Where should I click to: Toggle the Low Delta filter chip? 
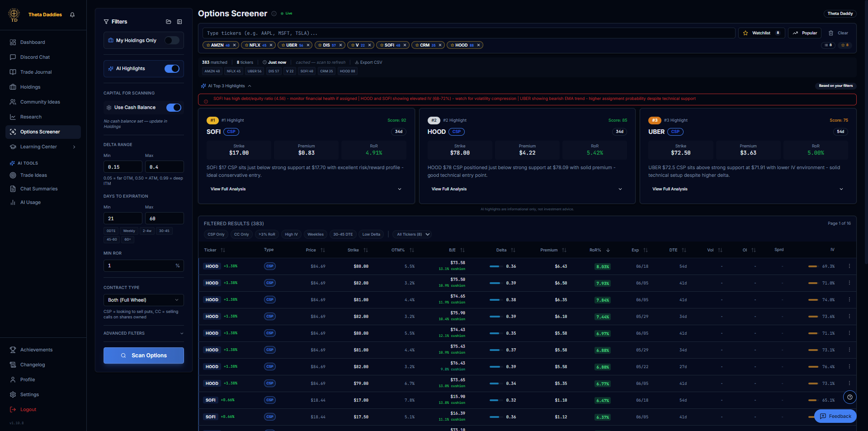[x=371, y=234]
